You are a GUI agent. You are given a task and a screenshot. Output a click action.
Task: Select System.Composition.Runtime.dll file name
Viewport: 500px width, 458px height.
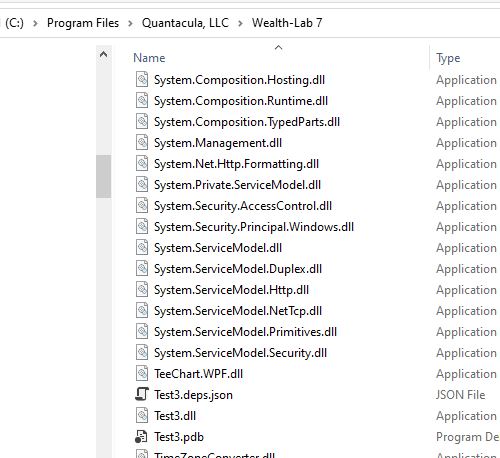[x=241, y=101]
